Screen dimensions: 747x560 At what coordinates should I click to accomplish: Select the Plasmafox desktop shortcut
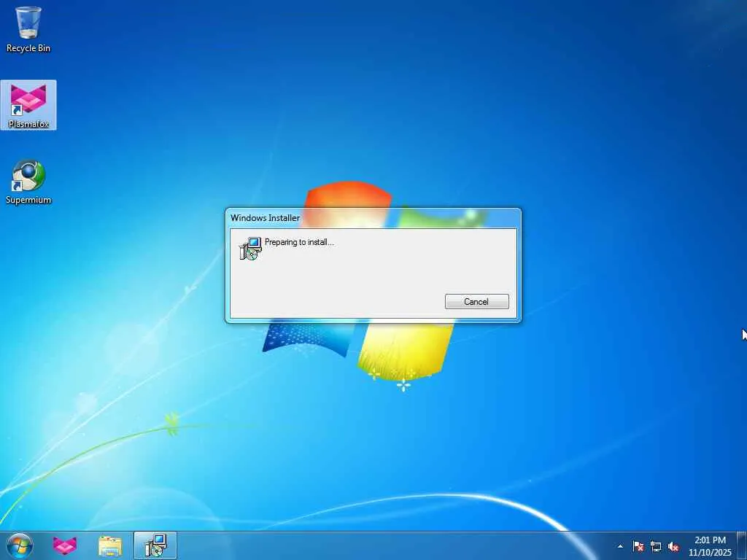pos(28,105)
